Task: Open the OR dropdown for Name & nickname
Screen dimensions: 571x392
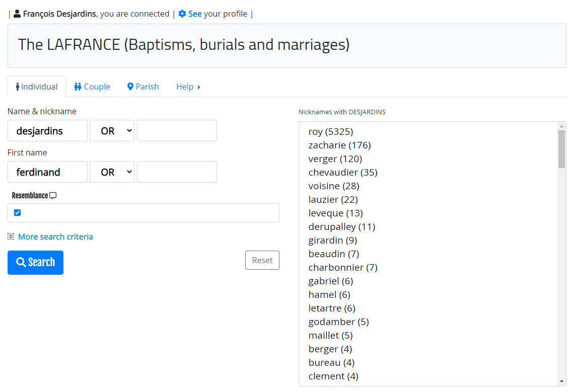Action: click(x=112, y=131)
